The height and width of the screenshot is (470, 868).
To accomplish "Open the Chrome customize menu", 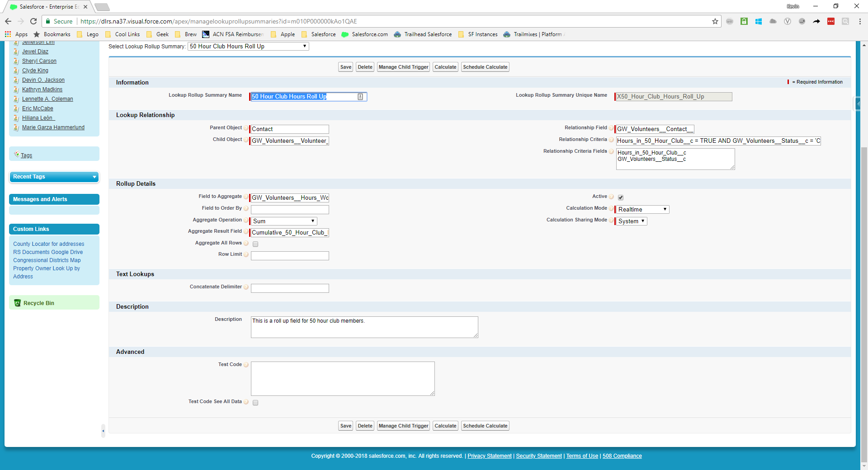I will 861,21.
